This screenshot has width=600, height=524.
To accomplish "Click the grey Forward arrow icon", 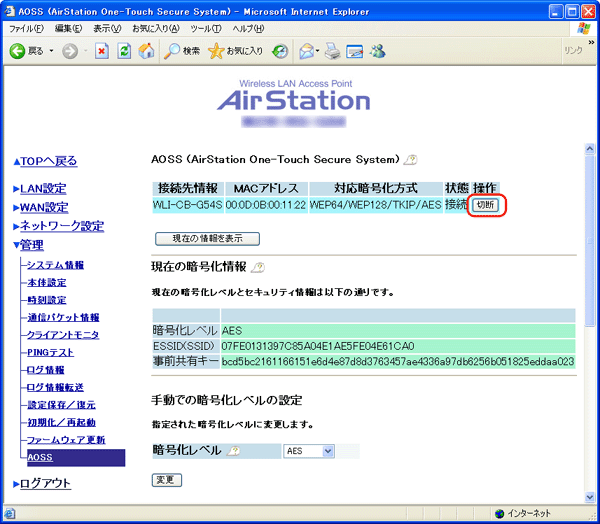I will (70, 51).
